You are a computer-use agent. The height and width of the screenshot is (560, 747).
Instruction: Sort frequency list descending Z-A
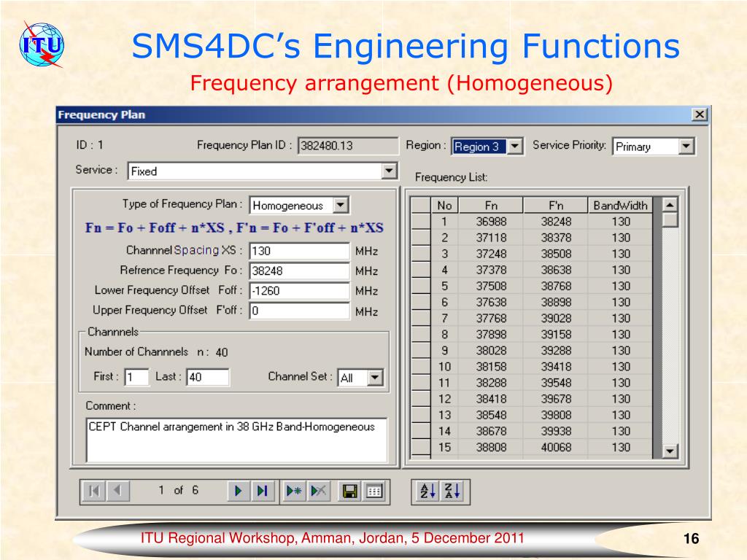[x=452, y=491]
